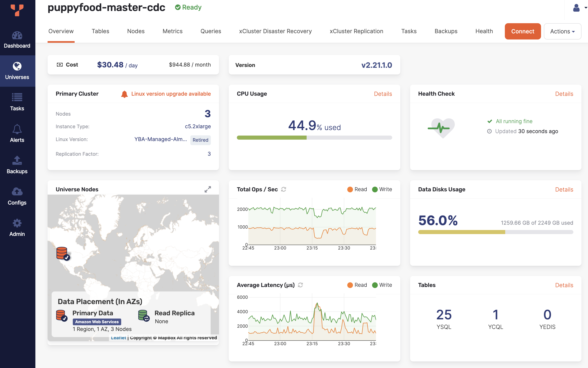
Task: Refresh the Average Latency chart
Action: (301, 285)
